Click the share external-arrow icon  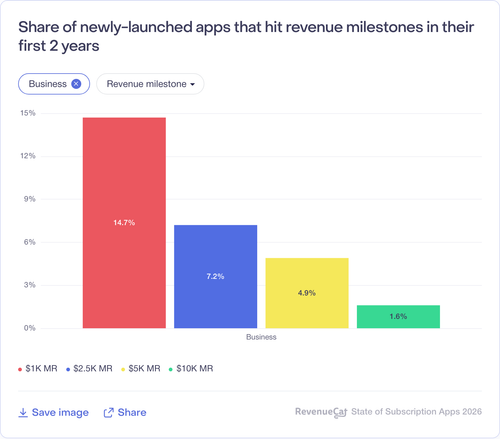click(108, 413)
